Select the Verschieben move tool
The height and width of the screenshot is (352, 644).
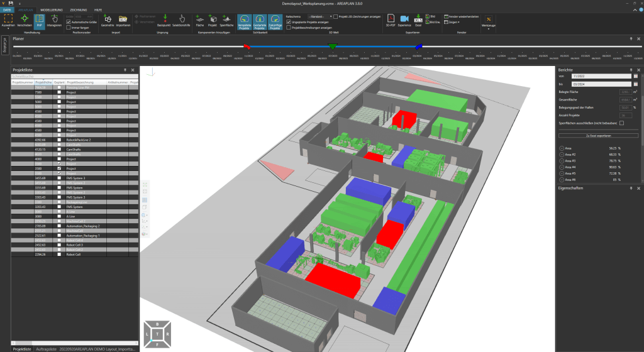[x=25, y=21]
